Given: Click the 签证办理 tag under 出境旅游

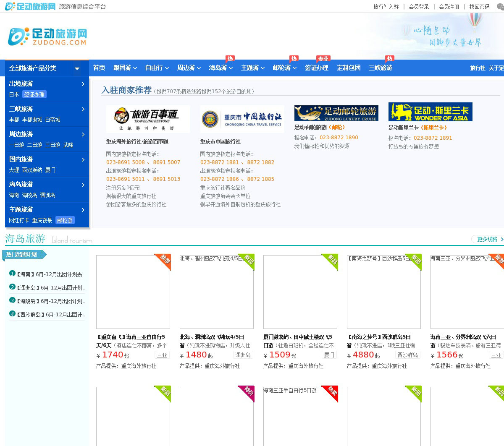Looking at the screenshot, I should 34,94.
